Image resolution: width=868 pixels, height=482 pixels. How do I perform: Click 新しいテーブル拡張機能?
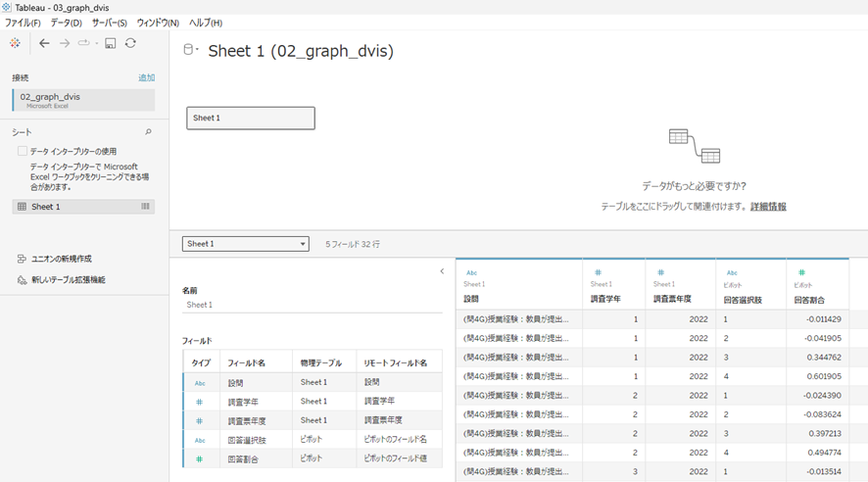pyautogui.click(x=69, y=280)
